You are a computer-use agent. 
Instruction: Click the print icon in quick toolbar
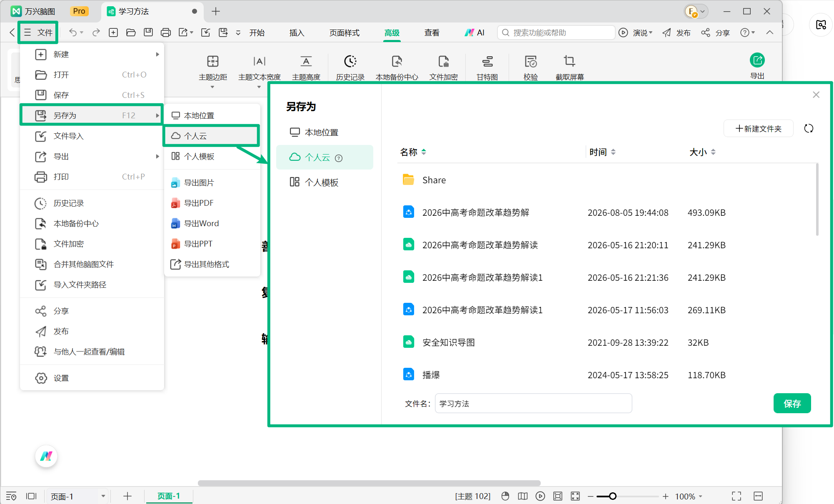coord(165,32)
